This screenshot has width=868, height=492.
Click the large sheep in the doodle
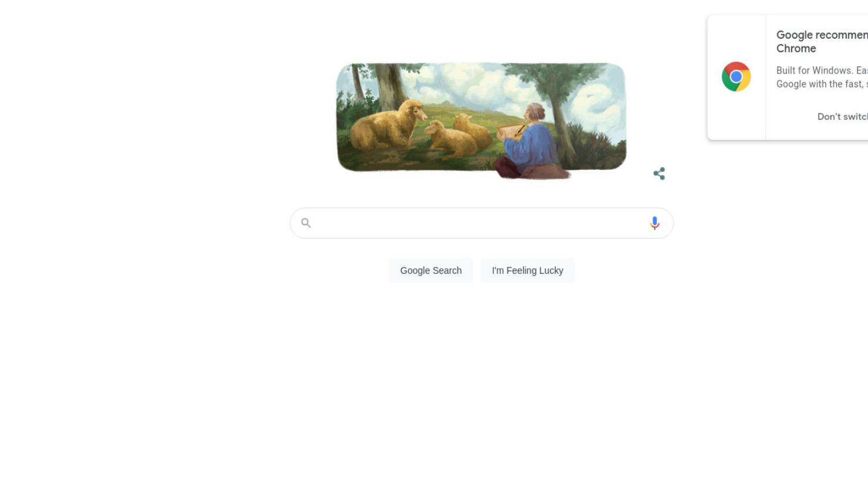(x=388, y=125)
